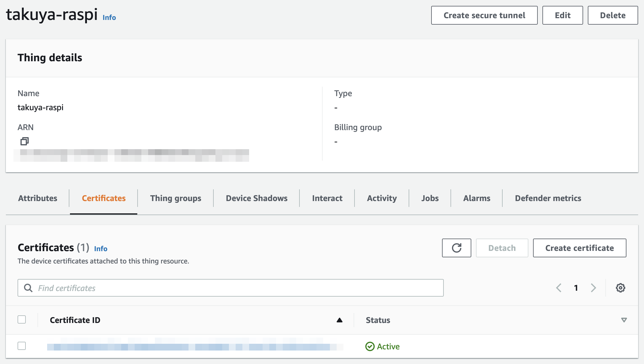Open table preferences via the gear icon
The image size is (644, 364).
620,288
